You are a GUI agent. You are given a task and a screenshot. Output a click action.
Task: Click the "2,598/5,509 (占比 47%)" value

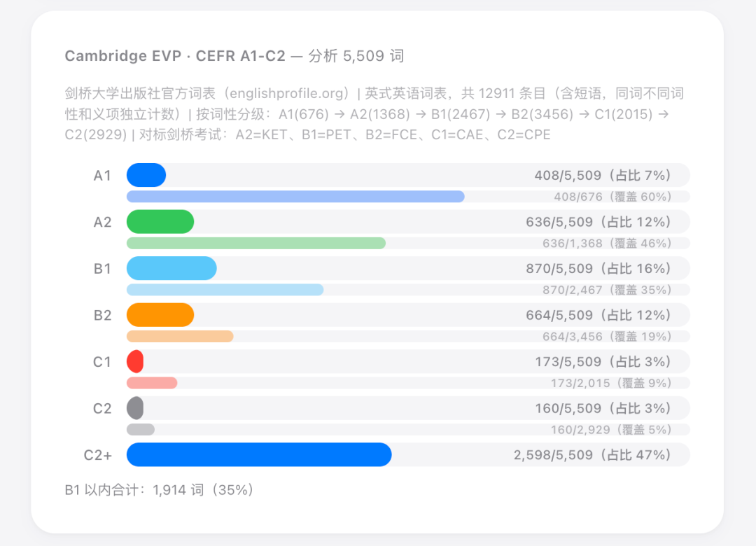[x=592, y=455]
